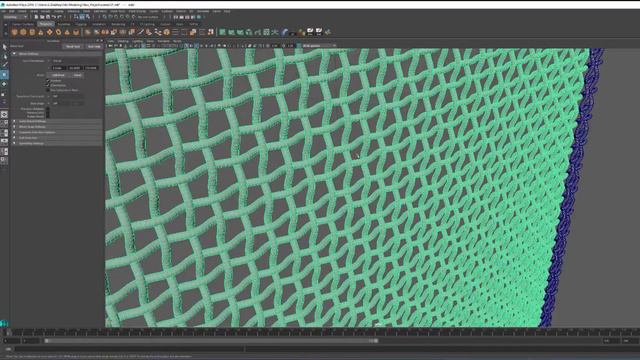Expand the Joint Orient Settings section
Image resolution: width=640 pixels, height=360 pixels.
(56, 121)
